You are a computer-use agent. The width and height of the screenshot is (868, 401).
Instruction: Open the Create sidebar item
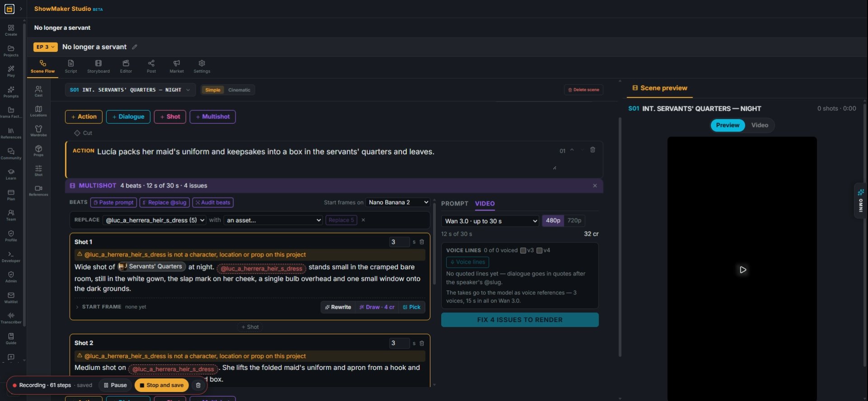tap(11, 30)
